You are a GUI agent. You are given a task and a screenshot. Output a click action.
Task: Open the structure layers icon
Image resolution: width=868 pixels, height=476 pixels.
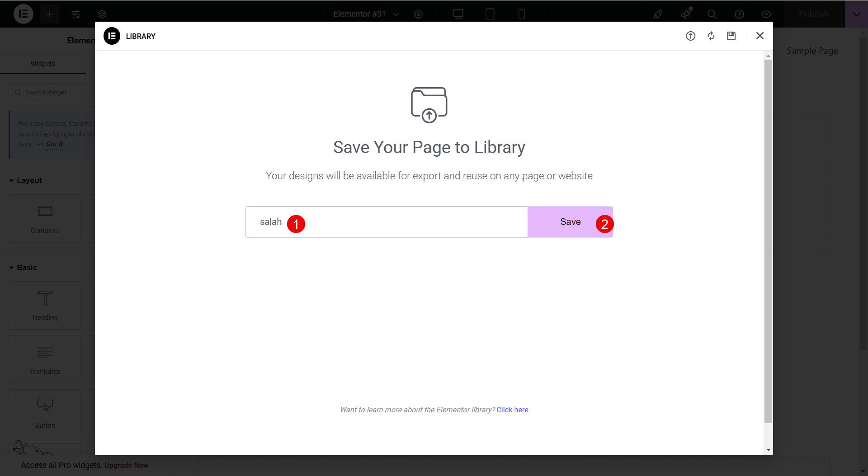click(102, 14)
